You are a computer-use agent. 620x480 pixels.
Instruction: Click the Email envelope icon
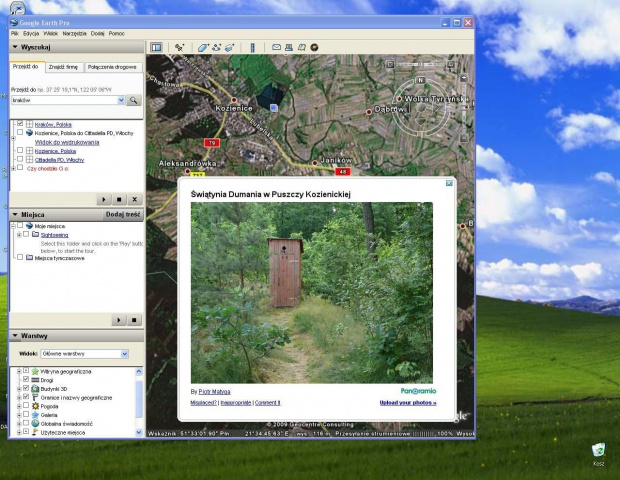coord(276,47)
